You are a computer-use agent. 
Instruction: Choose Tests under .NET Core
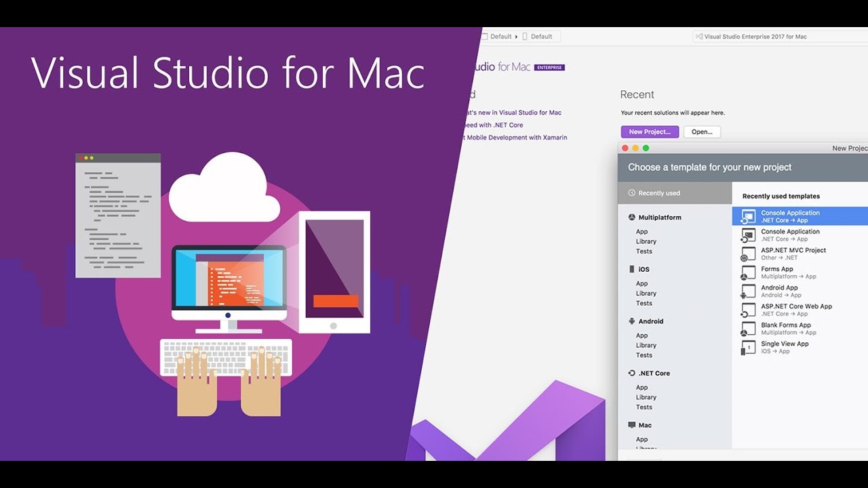point(644,407)
